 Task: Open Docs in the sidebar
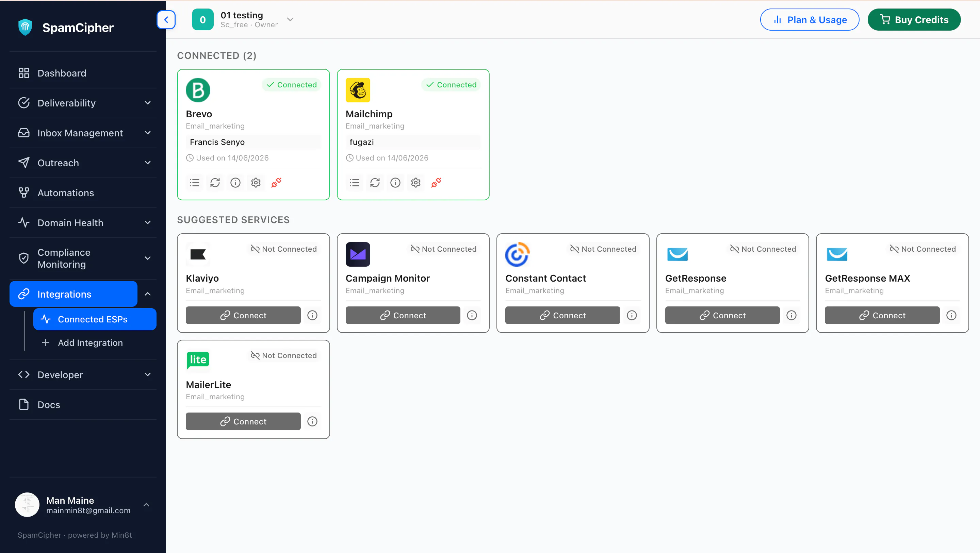click(83, 405)
